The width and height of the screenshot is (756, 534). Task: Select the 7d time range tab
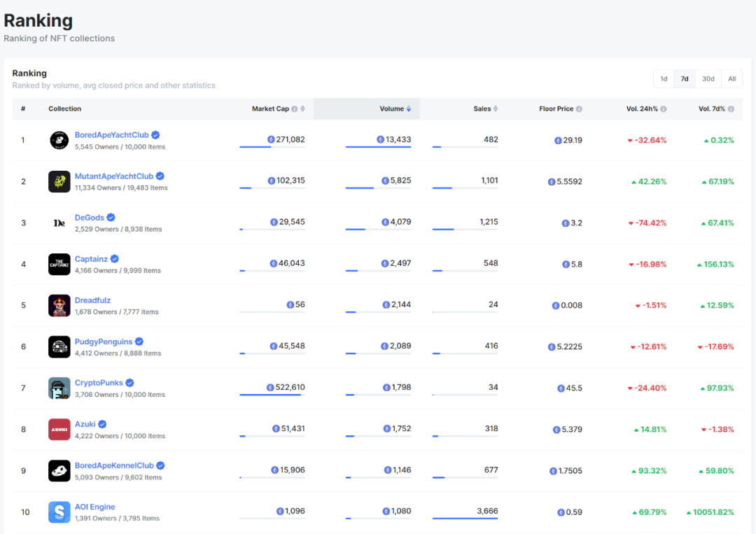[685, 79]
